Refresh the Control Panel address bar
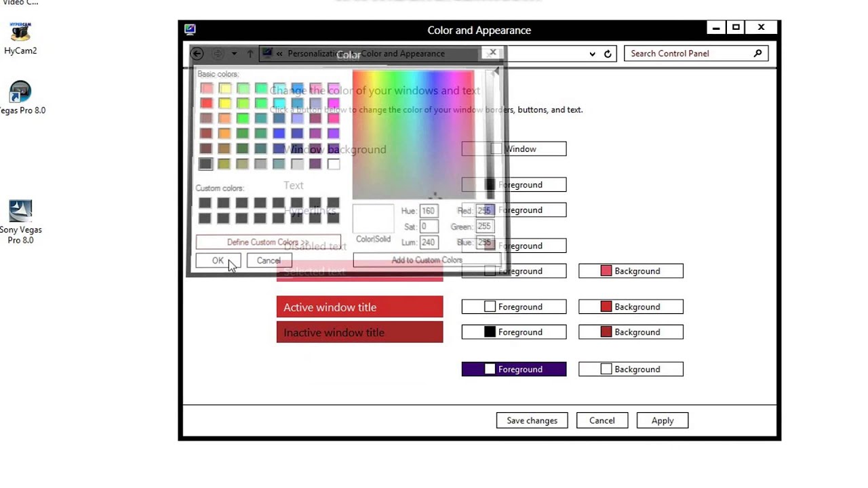Screen dimensions: 868x488 608,54
